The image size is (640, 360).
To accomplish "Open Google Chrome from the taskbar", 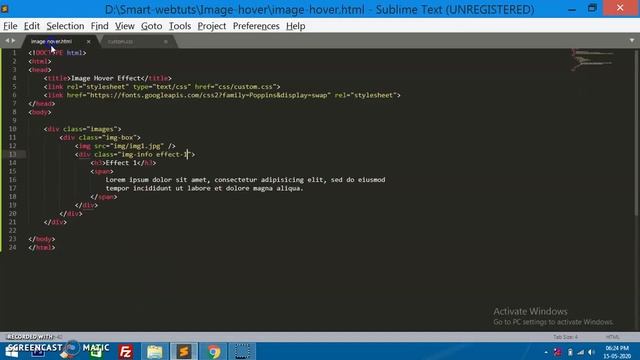I will click(x=213, y=351).
